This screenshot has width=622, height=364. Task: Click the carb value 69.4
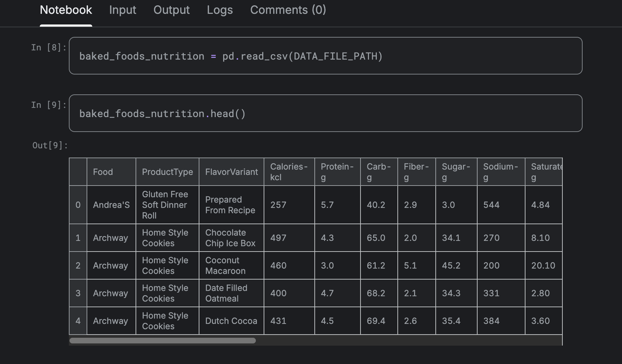coord(379,321)
